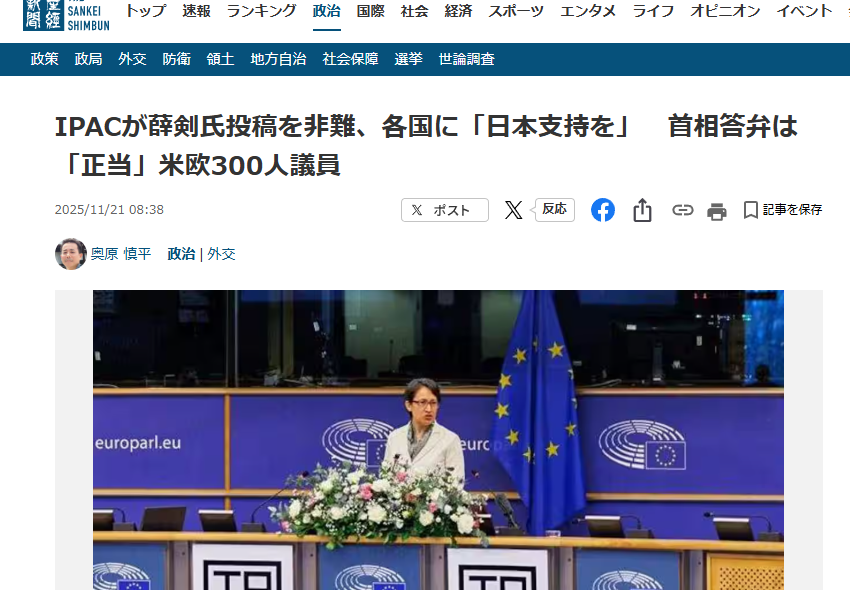Open the European Parliament article photo
This screenshot has height=590, width=850.
pyautogui.click(x=438, y=440)
